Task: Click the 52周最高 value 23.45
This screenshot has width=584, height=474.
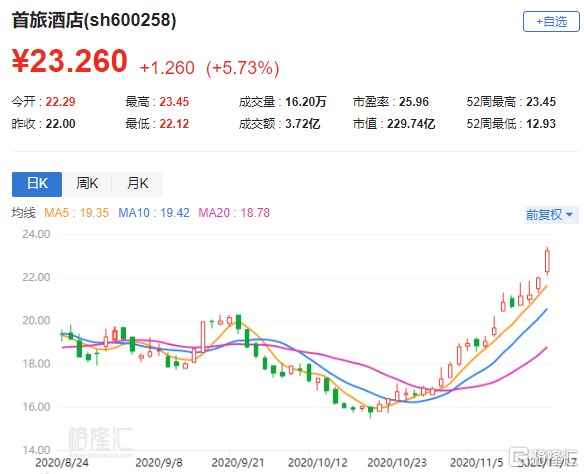Action: coord(541,102)
